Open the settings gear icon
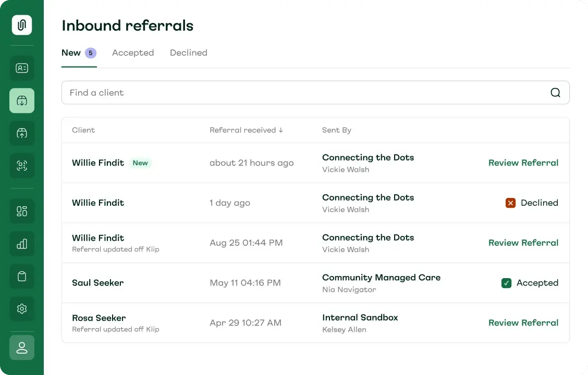Image resolution: width=588 pixels, height=375 pixels. tap(22, 309)
